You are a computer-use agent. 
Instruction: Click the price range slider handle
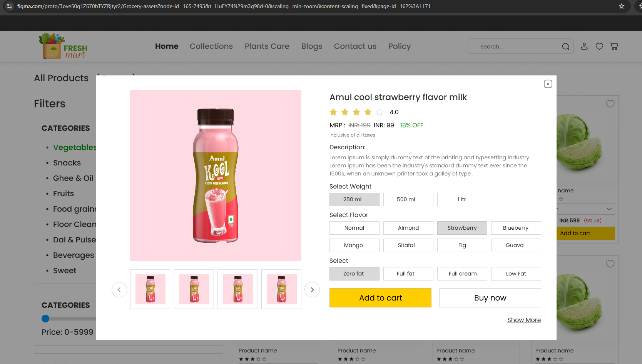(x=45, y=319)
